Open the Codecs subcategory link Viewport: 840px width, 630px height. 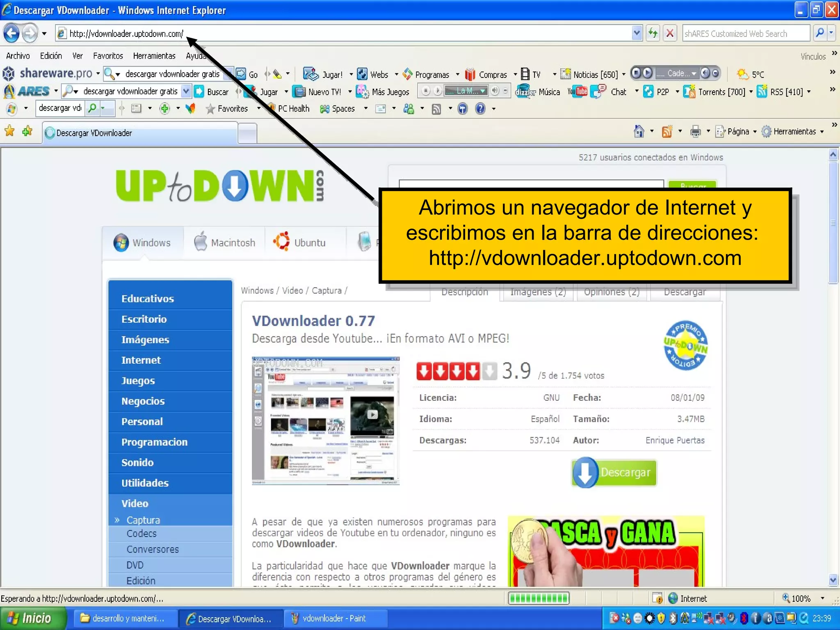coord(142,534)
